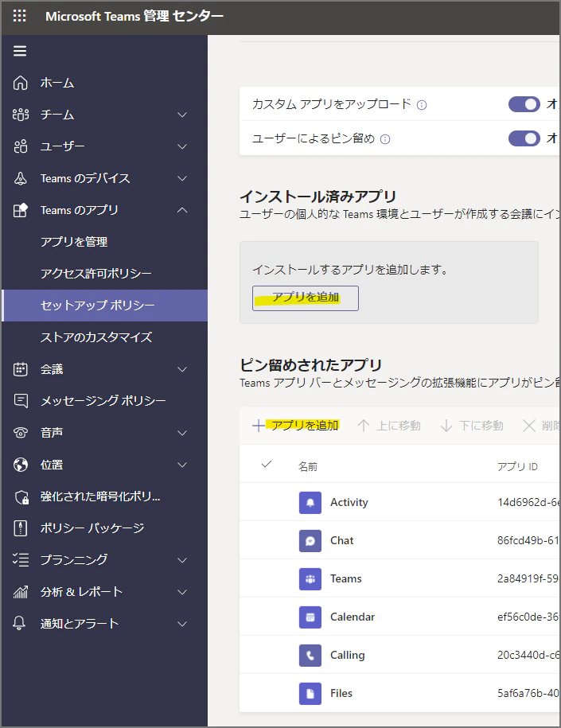Expand the 通知とアラート chevron

[x=182, y=624]
